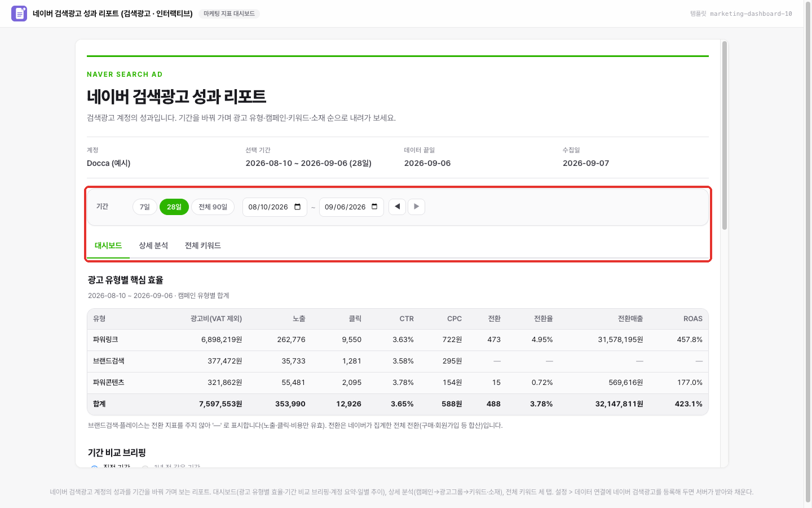Select the 28일 period preset
Viewport: 812px width, 508px height.
pyautogui.click(x=174, y=207)
